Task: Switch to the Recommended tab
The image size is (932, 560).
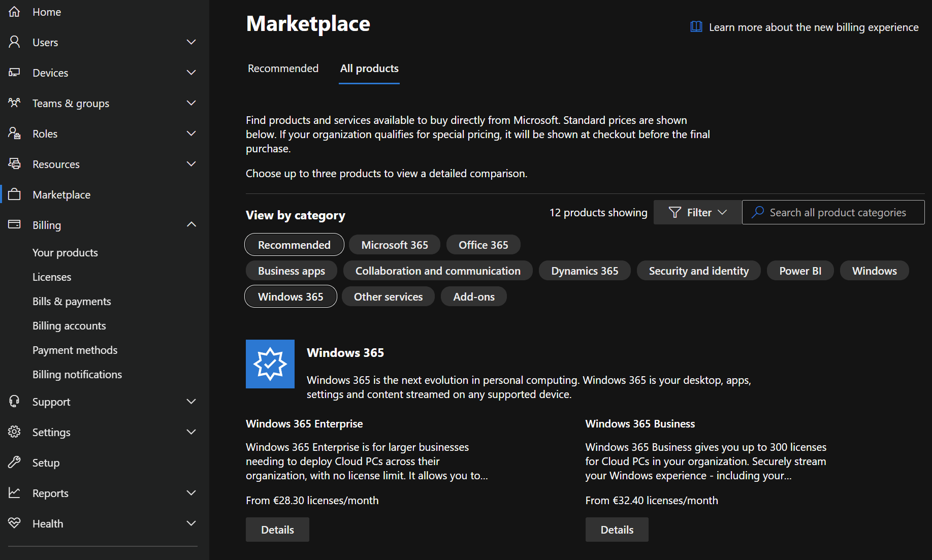Action: (283, 69)
